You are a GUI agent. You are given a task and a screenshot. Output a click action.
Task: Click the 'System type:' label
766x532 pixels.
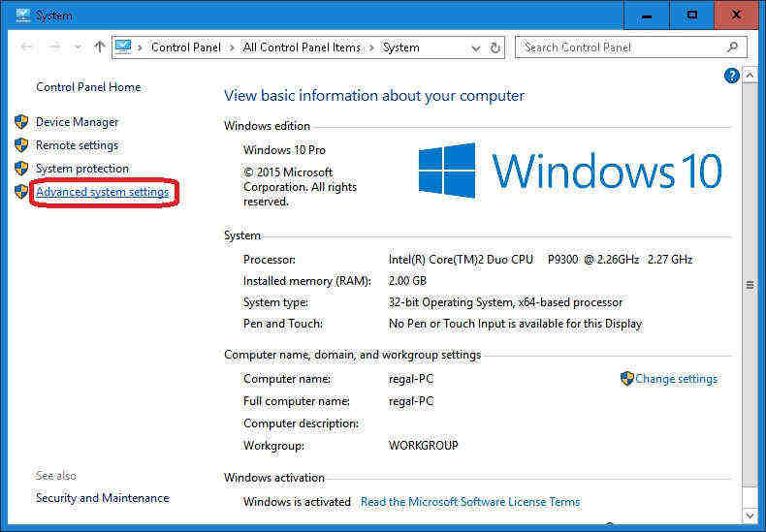click(276, 302)
